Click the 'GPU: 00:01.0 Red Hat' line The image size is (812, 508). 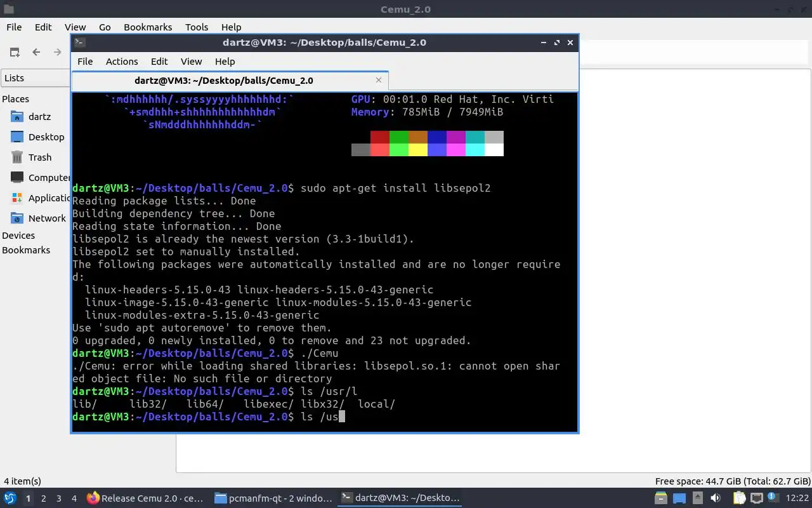point(452,99)
